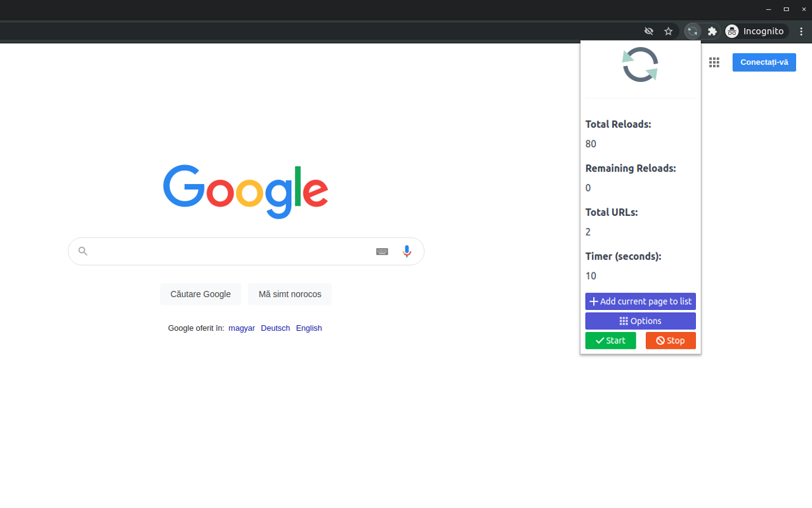Viewport: 812px width, 508px height.
Task: Stop the automatic reloads
Action: click(671, 340)
